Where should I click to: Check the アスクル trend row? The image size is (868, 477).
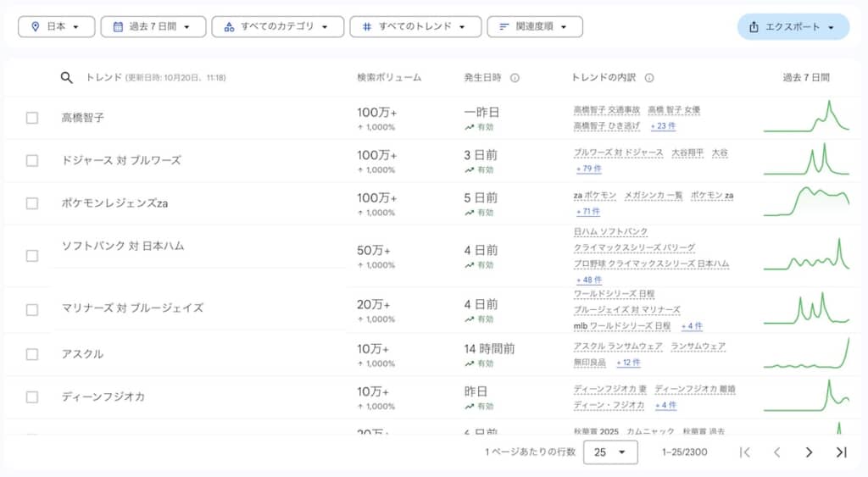(32, 354)
